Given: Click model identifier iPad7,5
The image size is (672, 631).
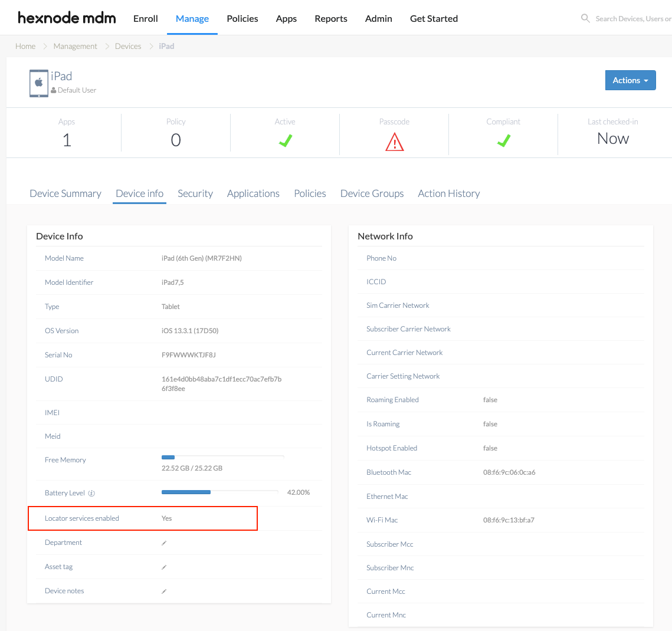Looking at the screenshot, I should tap(172, 282).
